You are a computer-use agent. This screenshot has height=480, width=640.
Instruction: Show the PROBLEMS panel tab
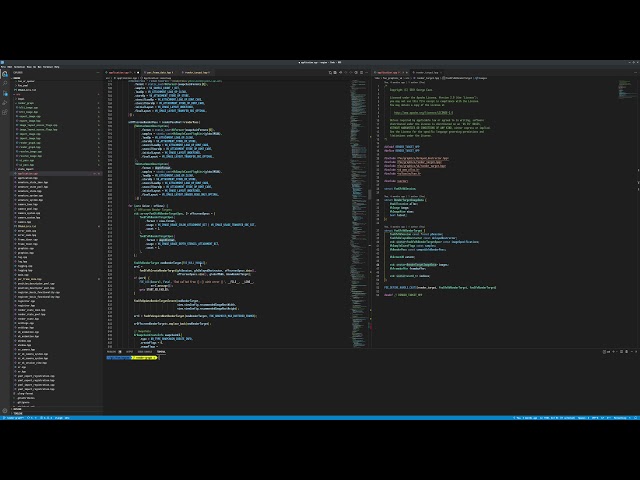[x=113, y=351]
